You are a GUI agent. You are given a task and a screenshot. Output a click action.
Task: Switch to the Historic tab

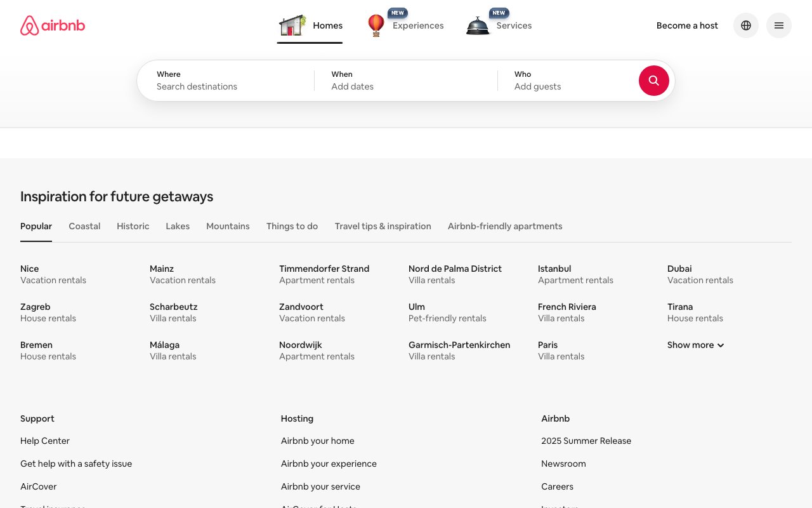click(133, 226)
